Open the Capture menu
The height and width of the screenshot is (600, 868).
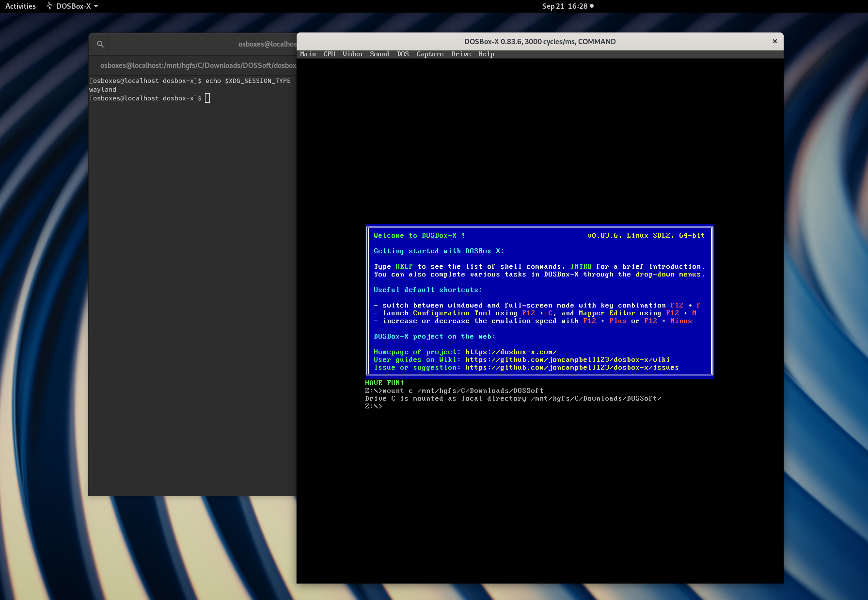(429, 54)
